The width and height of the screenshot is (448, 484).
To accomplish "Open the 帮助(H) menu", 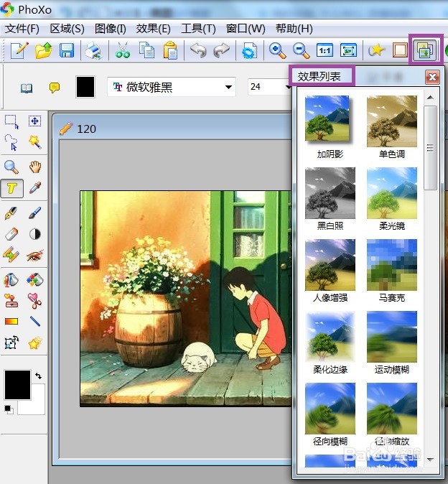I will coord(294,29).
